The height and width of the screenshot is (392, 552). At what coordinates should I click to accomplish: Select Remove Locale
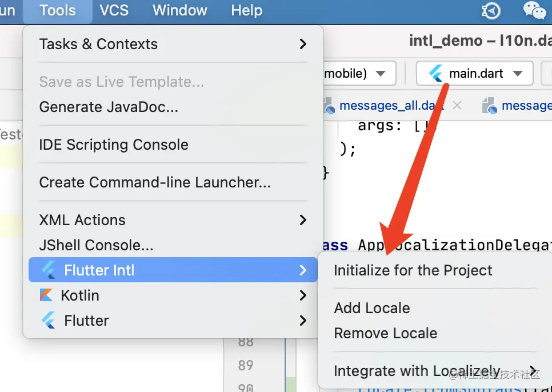click(x=435, y=333)
